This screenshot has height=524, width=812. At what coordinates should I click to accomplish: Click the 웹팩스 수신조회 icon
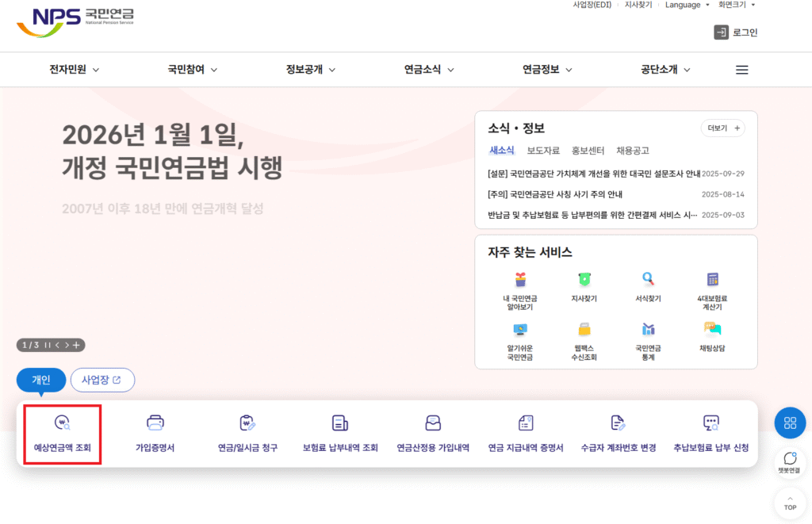[584, 329]
